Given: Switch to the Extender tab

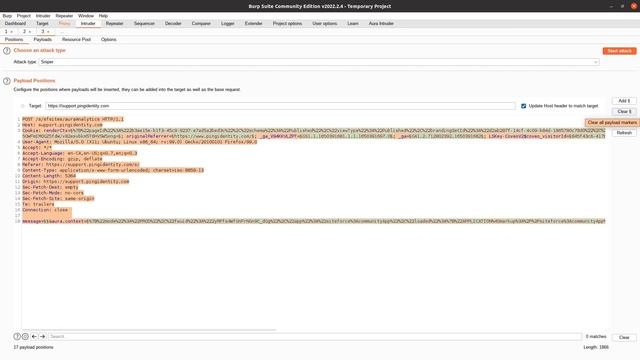Looking at the screenshot, I should tap(253, 24).
